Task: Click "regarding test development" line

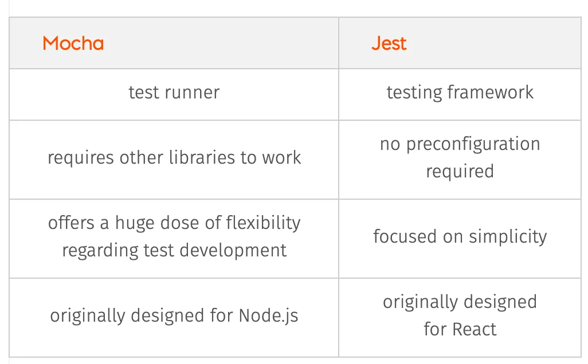Action: [174, 250]
